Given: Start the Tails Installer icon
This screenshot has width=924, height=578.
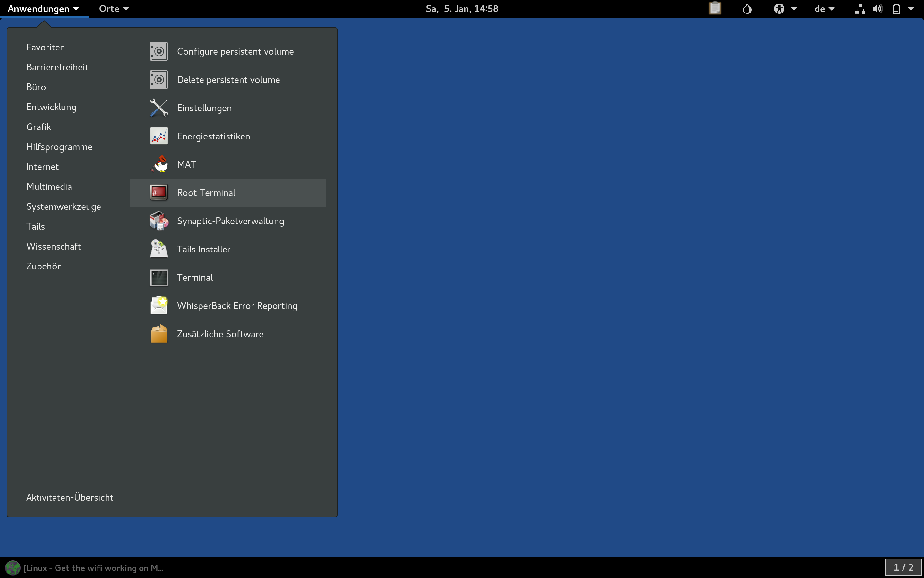Looking at the screenshot, I should coord(159,249).
